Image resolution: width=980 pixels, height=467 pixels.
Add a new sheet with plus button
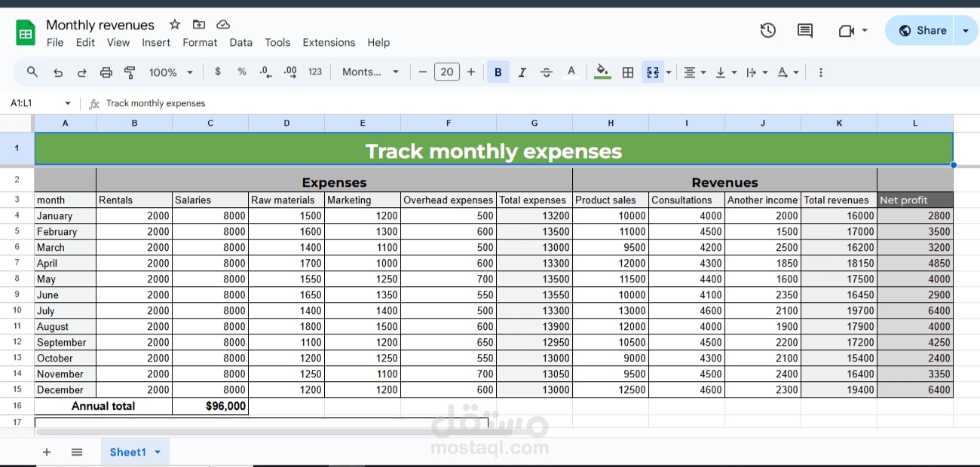[x=47, y=452]
